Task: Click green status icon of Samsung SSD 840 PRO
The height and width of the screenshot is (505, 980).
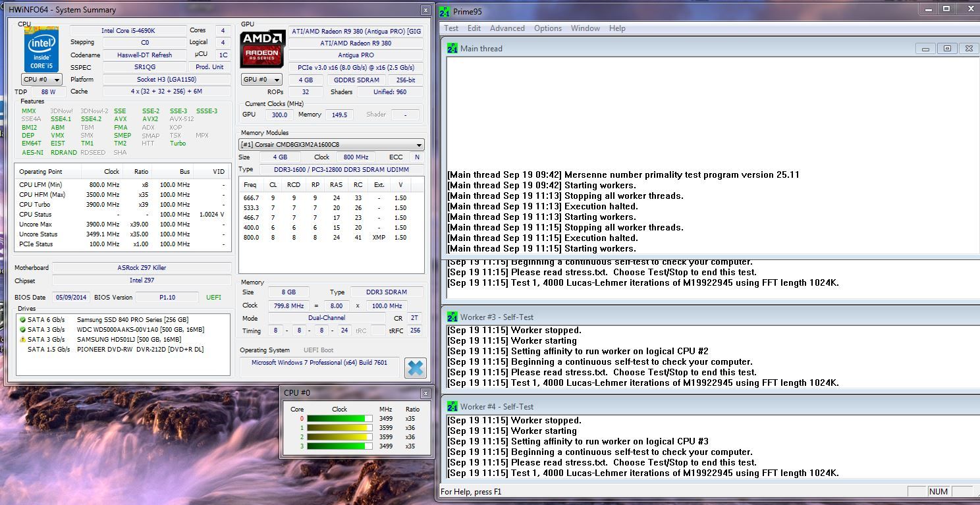Action: (23, 320)
